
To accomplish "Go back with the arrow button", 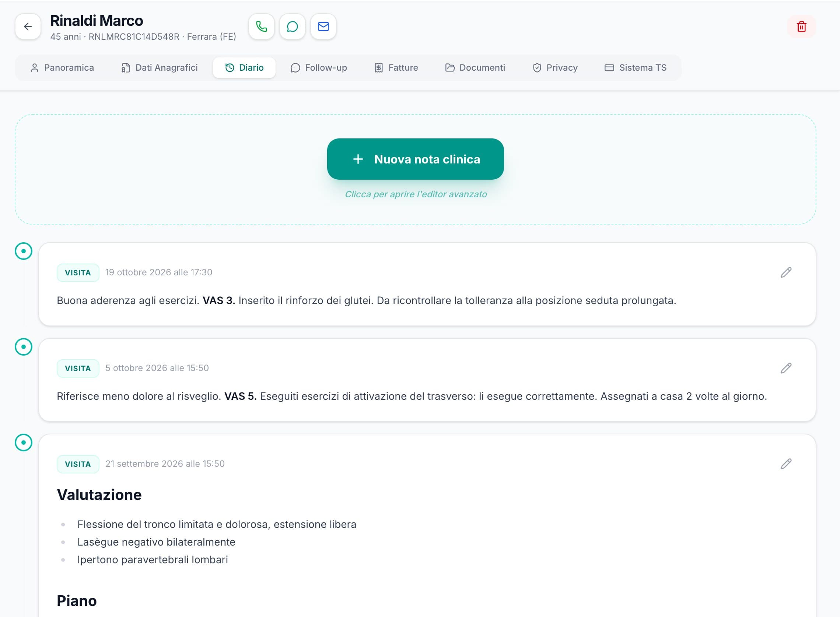I will [x=28, y=27].
